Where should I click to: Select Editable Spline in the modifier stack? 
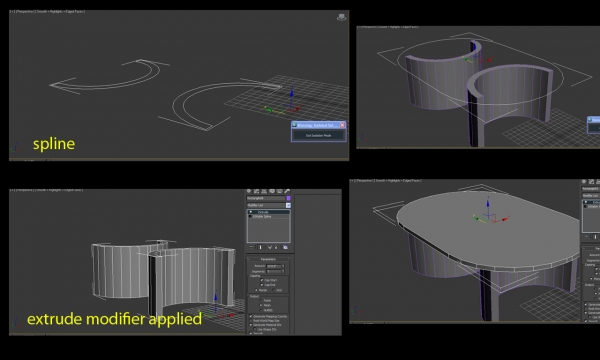tap(269, 217)
